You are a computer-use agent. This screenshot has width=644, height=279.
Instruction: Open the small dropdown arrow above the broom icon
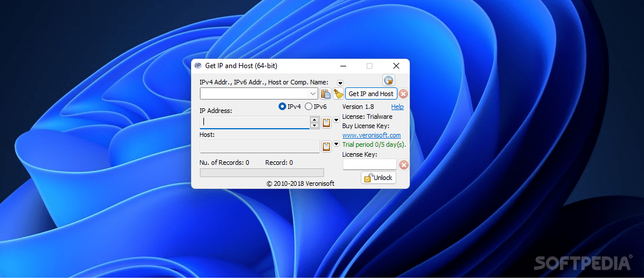tap(340, 83)
